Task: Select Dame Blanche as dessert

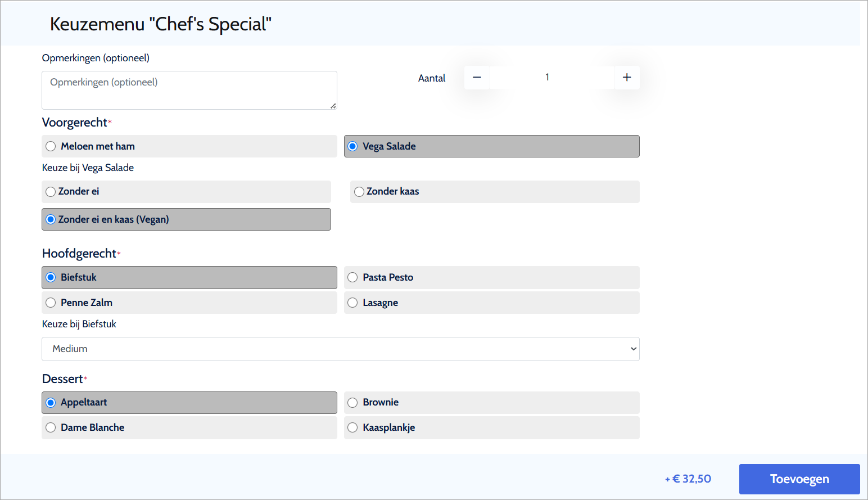Action: pos(189,427)
